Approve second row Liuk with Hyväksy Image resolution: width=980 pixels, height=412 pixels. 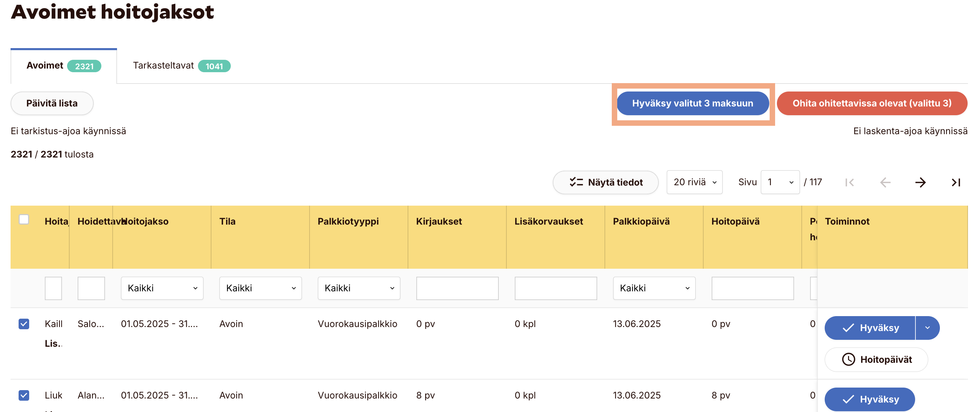[x=870, y=399]
